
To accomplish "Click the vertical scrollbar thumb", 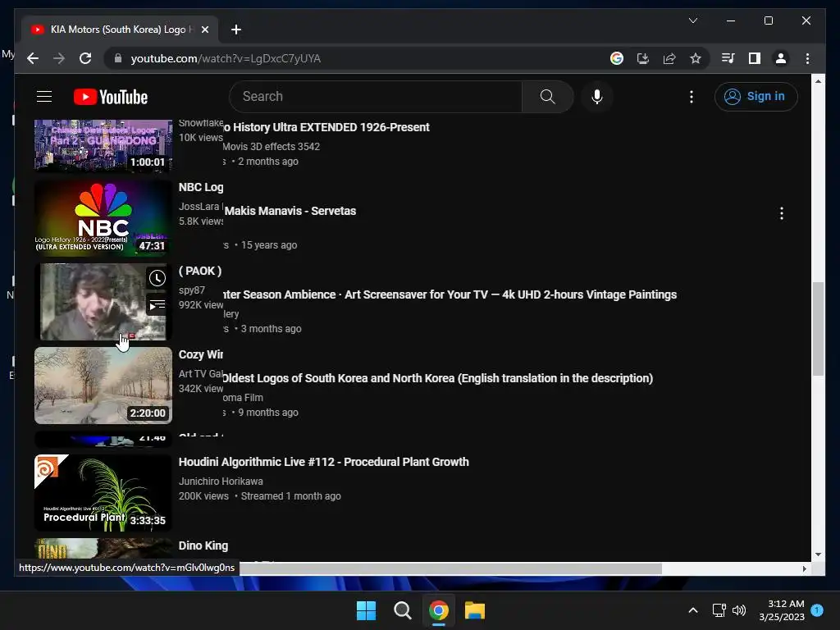I will (818, 329).
